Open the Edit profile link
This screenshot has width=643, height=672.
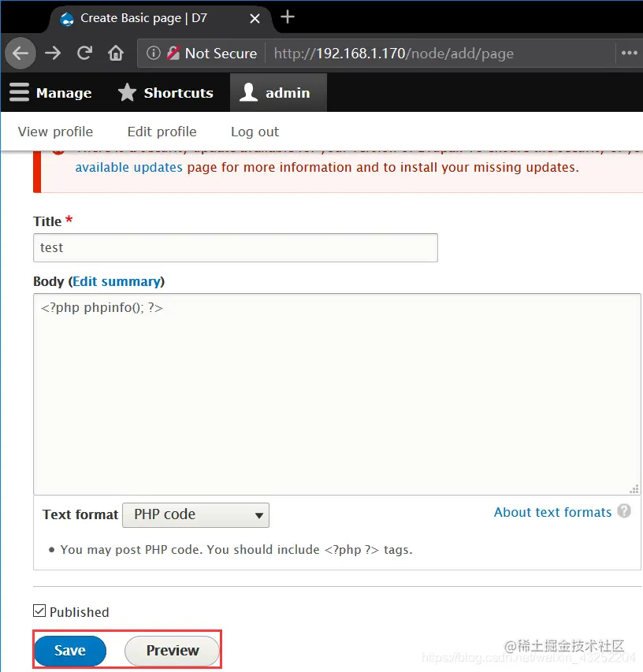pos(162,132)
